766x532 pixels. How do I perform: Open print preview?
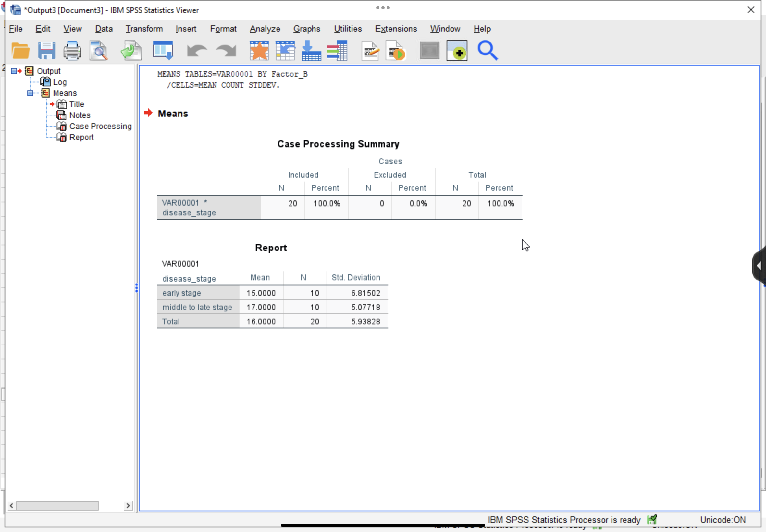click(x=98, y=50)
